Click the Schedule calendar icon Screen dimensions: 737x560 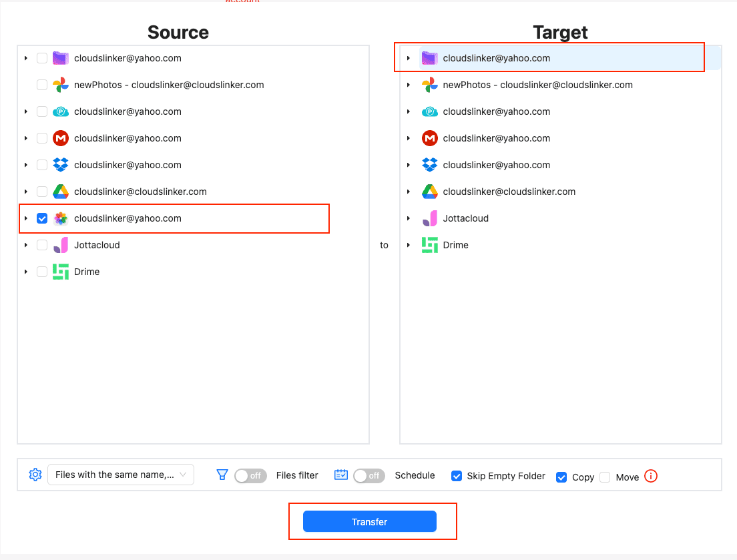tap(341, 475)
